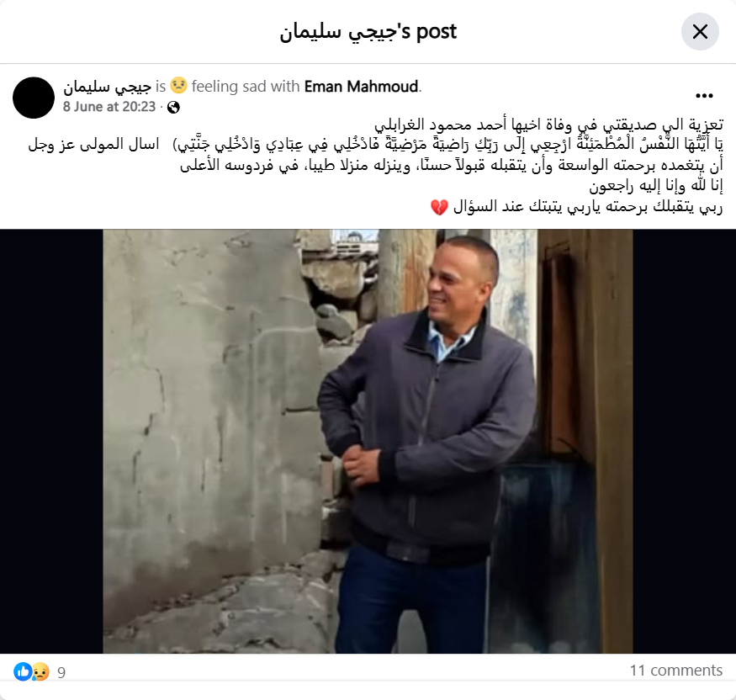Click the broken heart emoji in the post
This screenshot has height=700, width=736.
click(x=439, y=207)
